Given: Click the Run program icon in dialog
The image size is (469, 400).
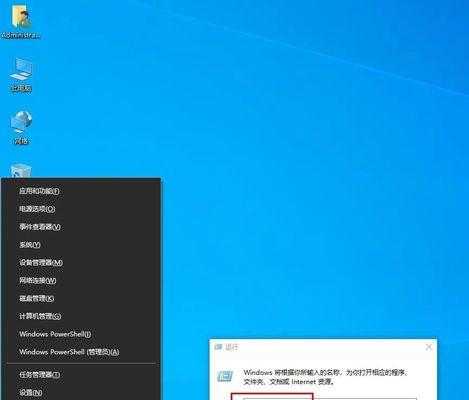Looking at the screenshot, I should (225, 376).
